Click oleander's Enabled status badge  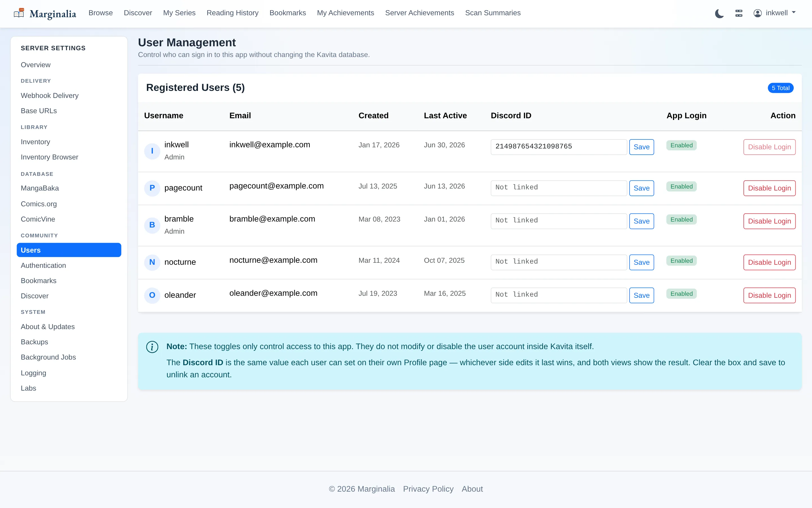(x=681, y=294)
